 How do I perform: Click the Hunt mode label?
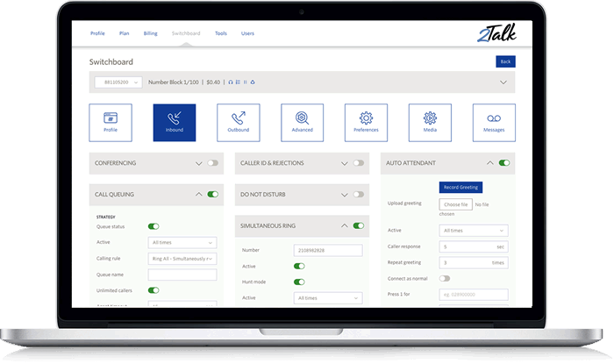253,282
